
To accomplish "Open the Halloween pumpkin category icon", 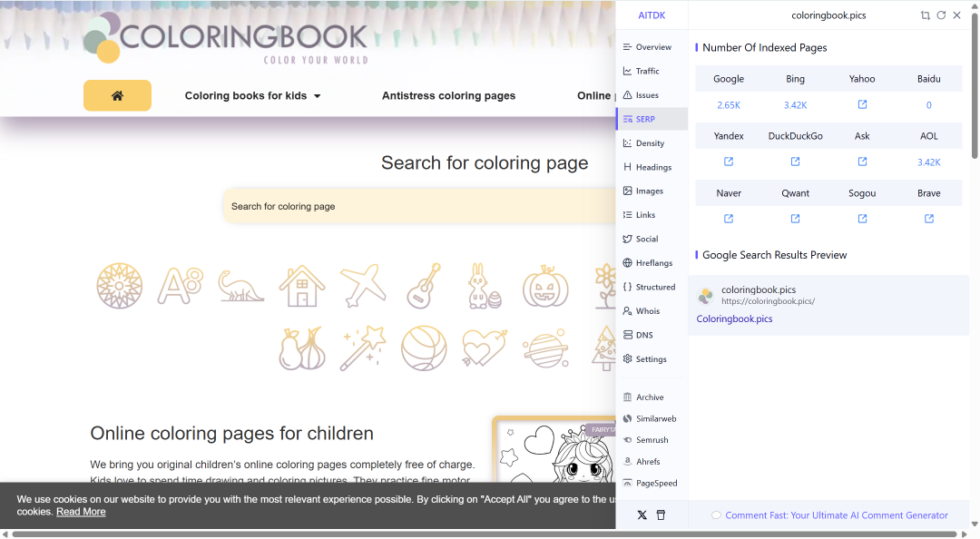I will tap(545, 286).
